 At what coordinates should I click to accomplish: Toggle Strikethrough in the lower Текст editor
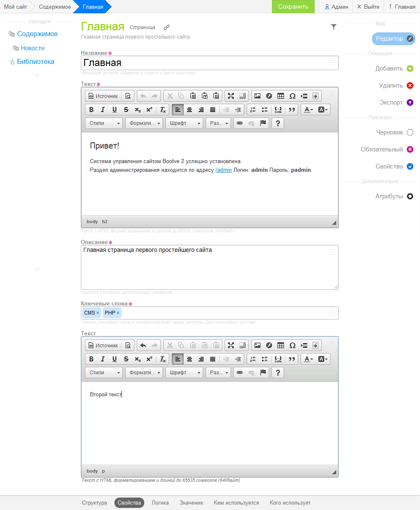coord(126,359)
